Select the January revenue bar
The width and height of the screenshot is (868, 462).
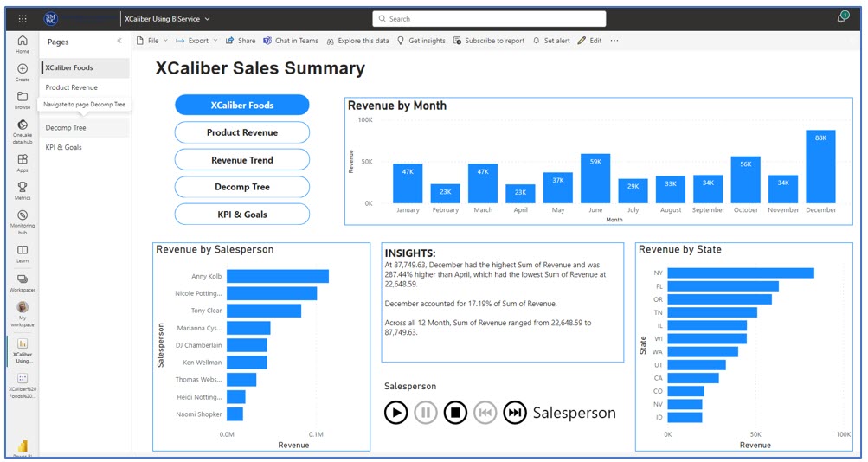(x=408, y=183)
